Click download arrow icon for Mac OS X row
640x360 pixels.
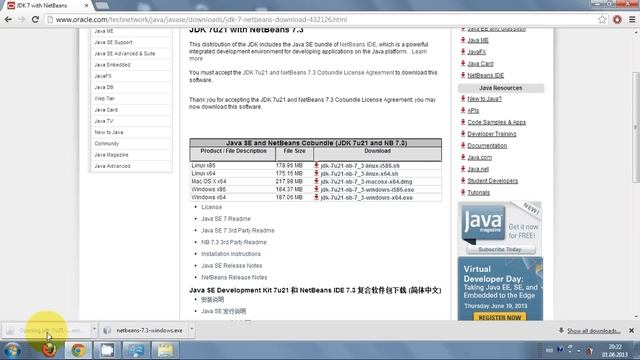(316, 181)
